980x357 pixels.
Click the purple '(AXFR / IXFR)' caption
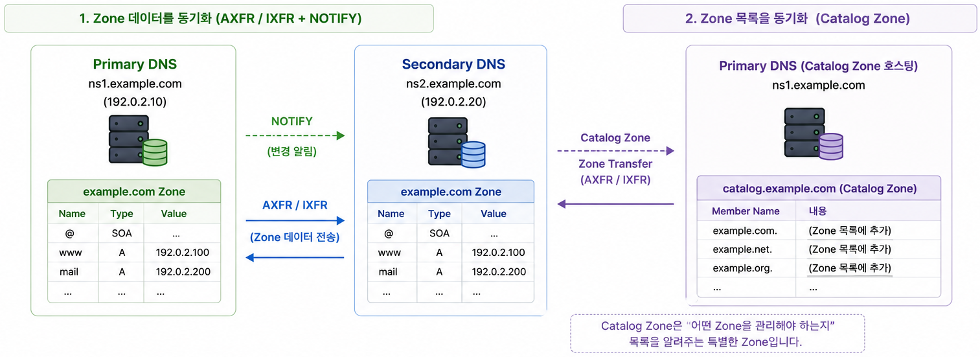pos(615,180)
